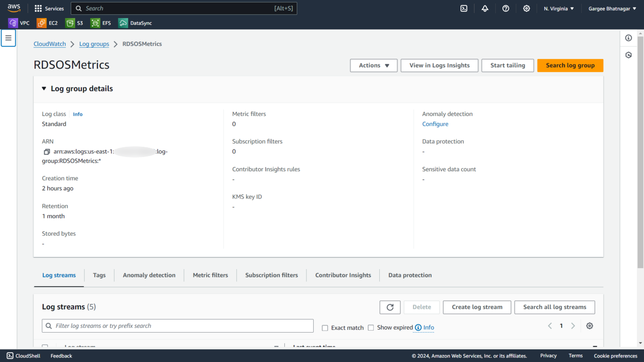Open the N. Virginia region selector
This screenshot has height=362, width=644.
559,8
